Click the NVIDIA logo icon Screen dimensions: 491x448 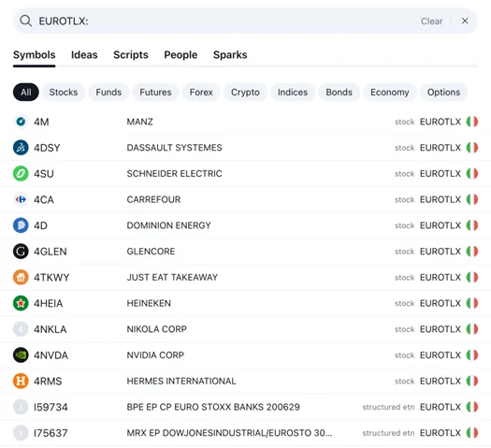click(21, 355)
